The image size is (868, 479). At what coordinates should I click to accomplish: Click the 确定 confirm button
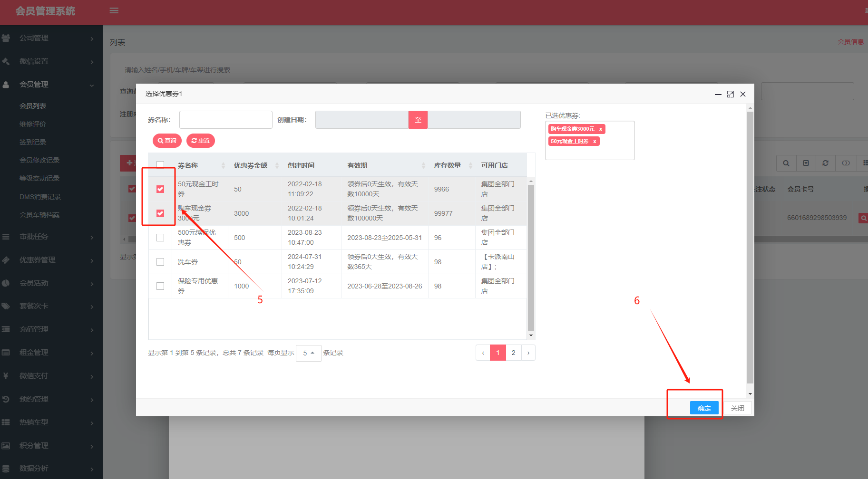tap(704, 408)
